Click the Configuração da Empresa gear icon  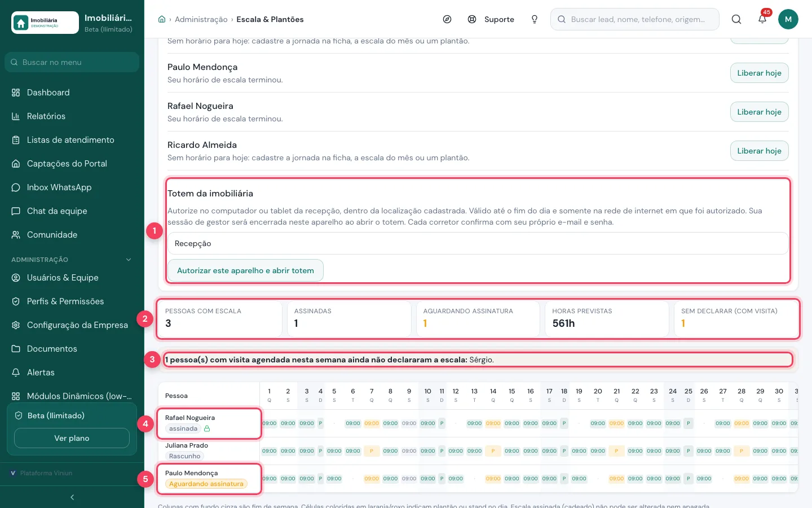pyautogui.click(x=16, y=325)
